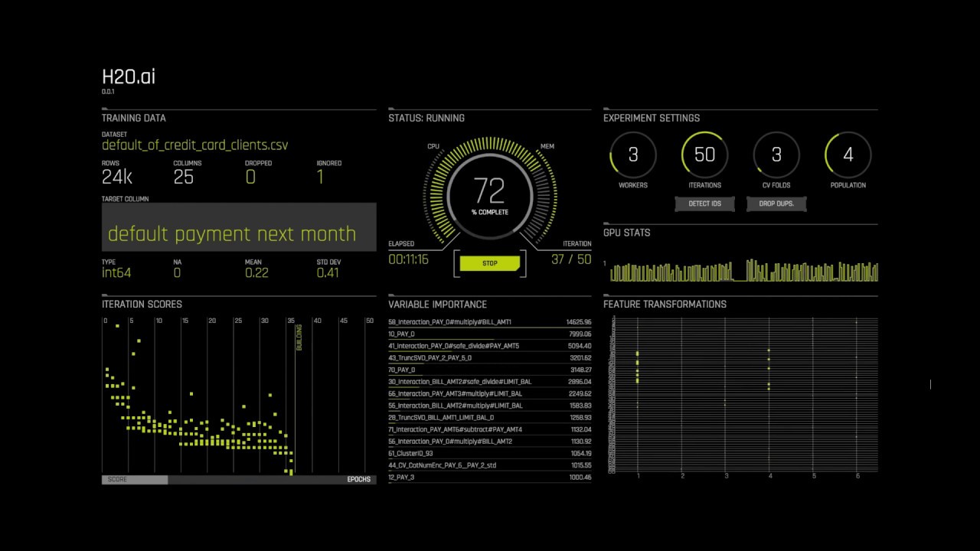Click the 72 % COMPLETE progress gauge
The width and height of the screenshot is (980, 551).
[490, 194]
